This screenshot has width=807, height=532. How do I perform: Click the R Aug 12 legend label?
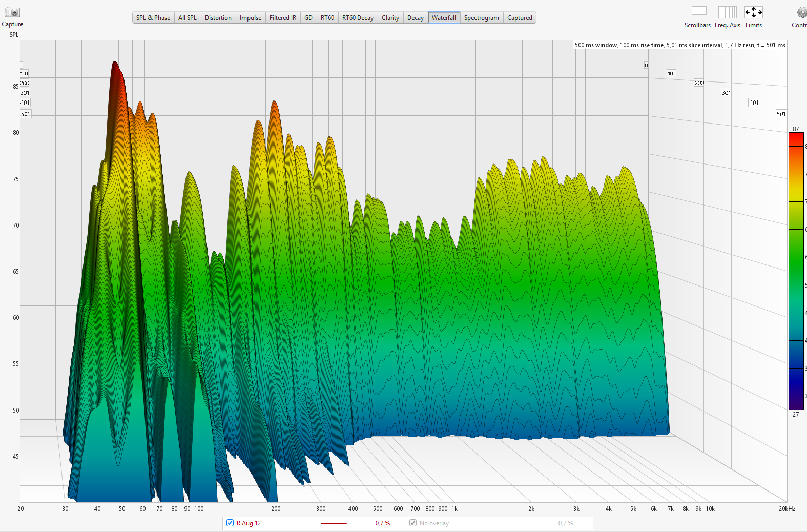click(x=249, y=523)
